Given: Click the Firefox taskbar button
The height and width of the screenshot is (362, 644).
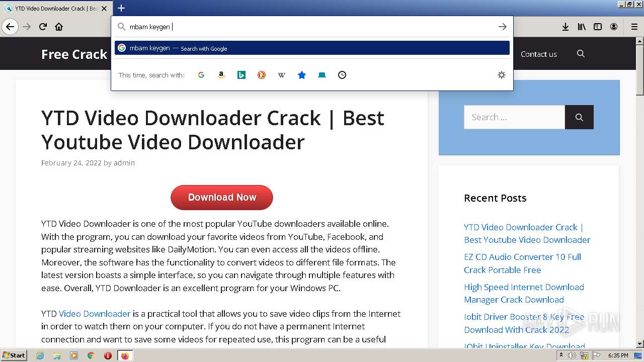Looking at the screenshot, I should click(x=125, y=355).
